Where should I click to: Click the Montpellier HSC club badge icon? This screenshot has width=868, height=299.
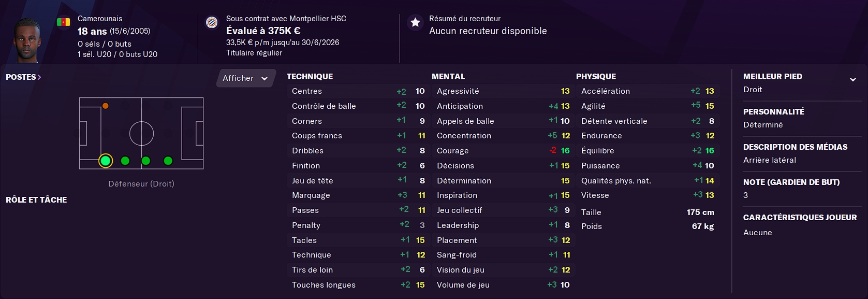click(x=212, y=22)
